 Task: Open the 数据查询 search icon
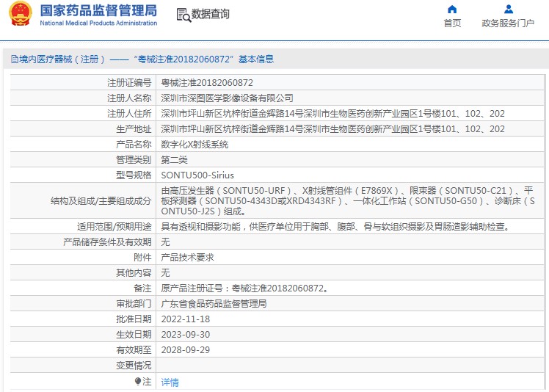coord(183,15)
